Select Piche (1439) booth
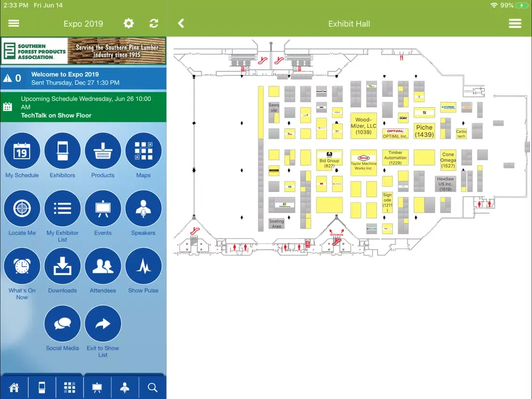The image size is (532, 399). point(424,131)
